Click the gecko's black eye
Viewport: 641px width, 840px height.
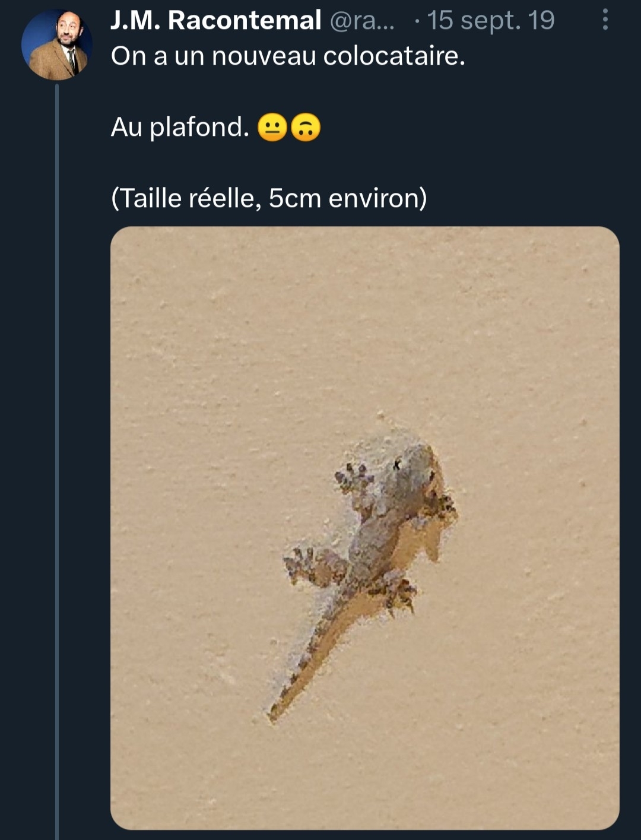[397, 463]
